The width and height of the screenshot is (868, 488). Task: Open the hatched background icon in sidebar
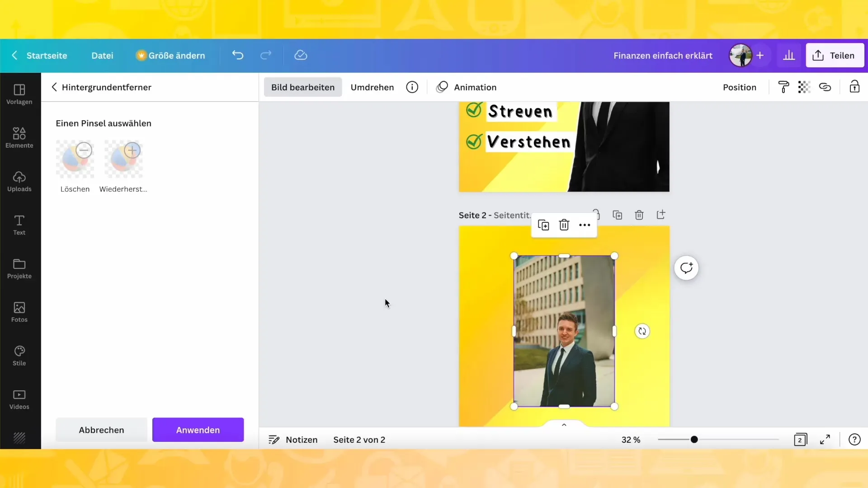[19, 437]
